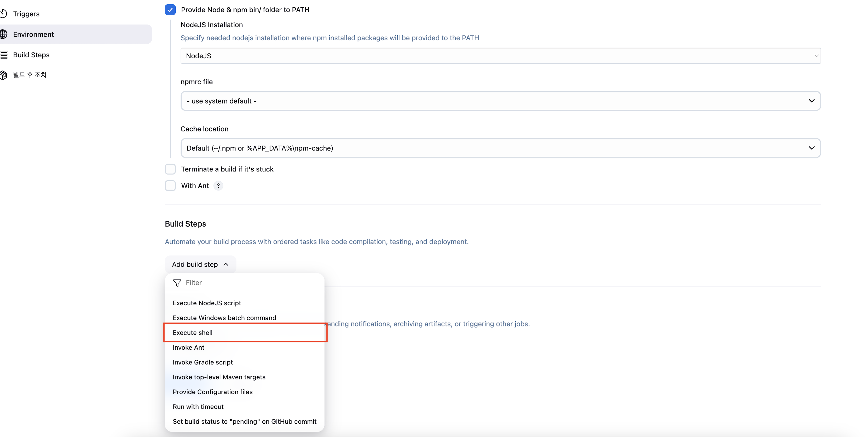Check the With Ant checkbox
This screenshot has width=868, height=437.
pyautogui.click(x=170, y=186)
